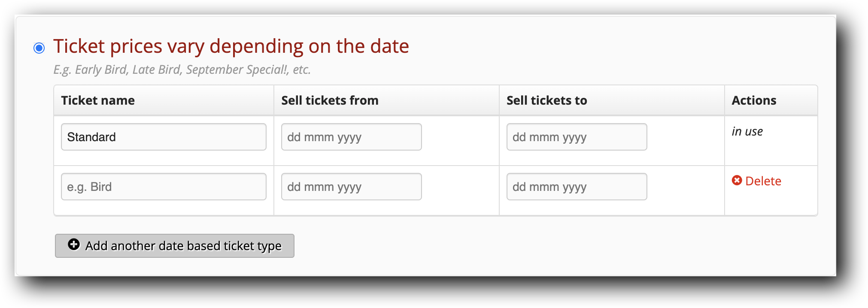Screen dimensions: 868x308
Task: Click the 'Actions' column header
Action: (754, 100)
